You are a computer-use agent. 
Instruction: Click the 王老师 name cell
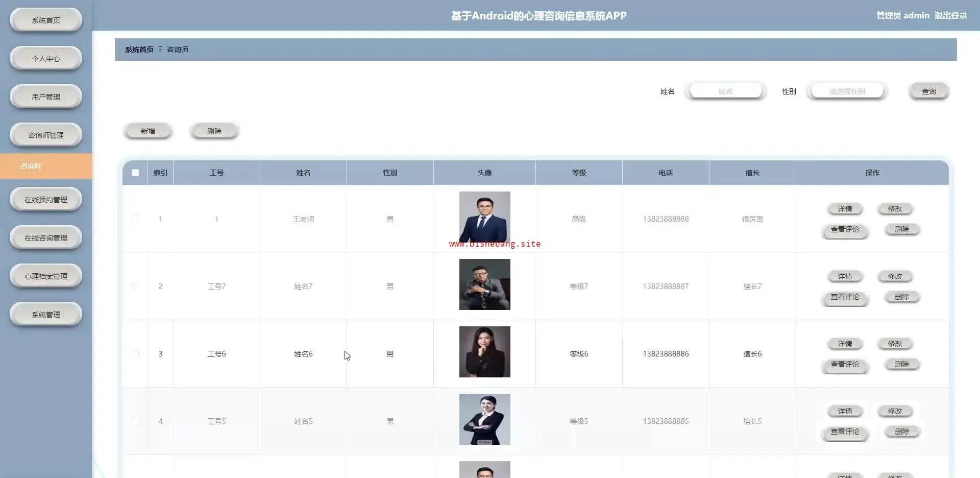point(303,219)
